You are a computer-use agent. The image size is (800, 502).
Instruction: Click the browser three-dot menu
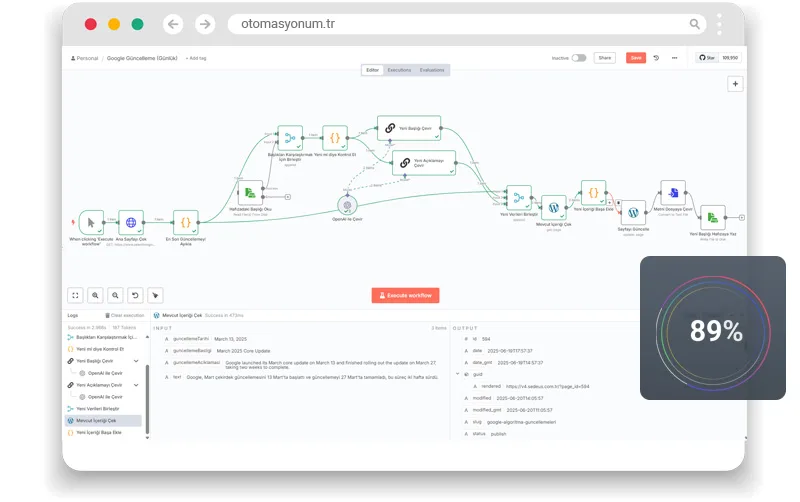(719, 24)
